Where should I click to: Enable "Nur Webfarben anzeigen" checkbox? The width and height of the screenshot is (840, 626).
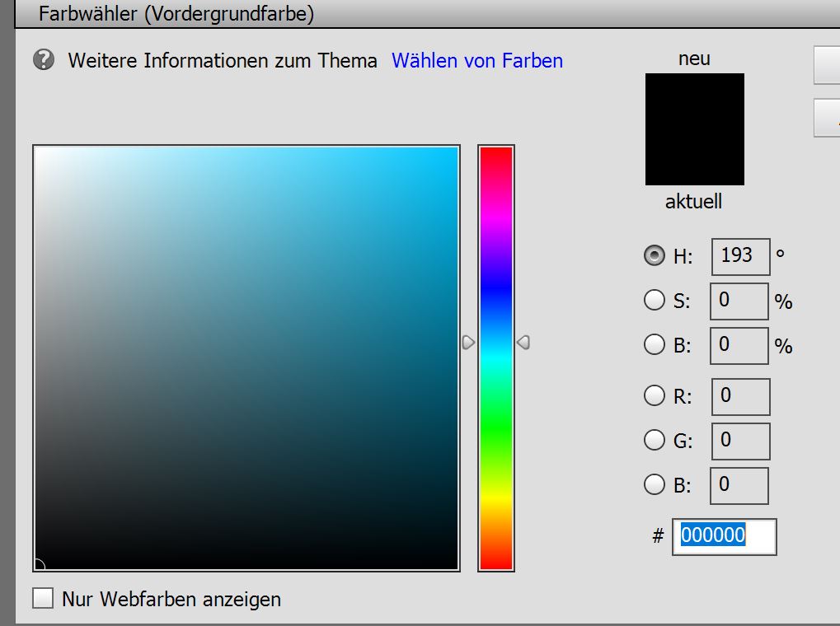tap(43, 598)
